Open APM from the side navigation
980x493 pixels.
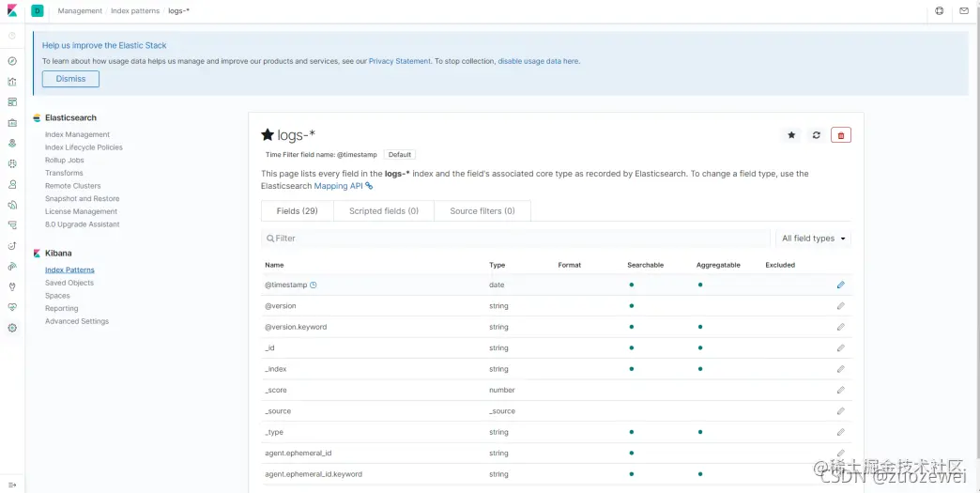click(x=12, y=225)
